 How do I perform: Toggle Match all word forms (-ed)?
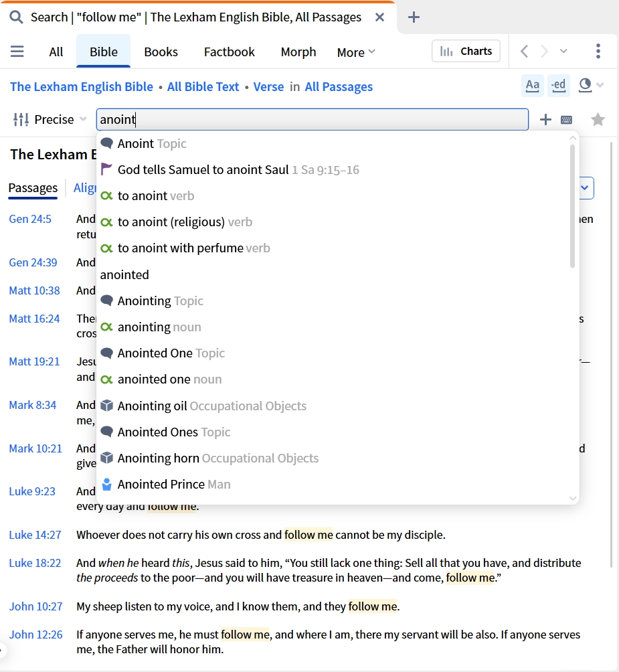point(559,85)
